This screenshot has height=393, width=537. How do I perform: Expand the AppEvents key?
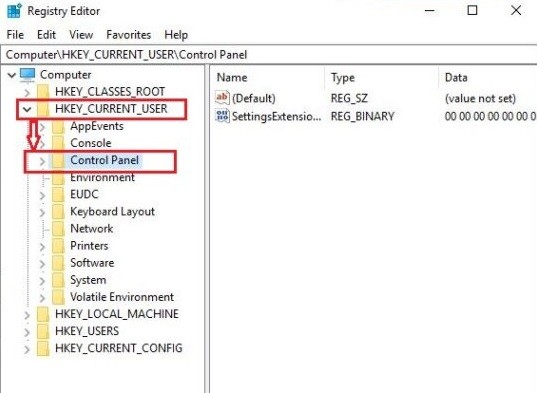tap(42, 127)
